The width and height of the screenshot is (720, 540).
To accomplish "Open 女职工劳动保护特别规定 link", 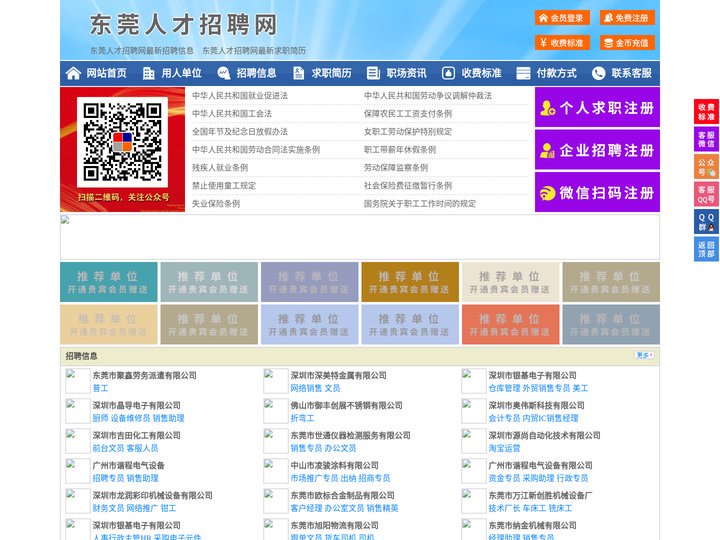I will point(408,131).
